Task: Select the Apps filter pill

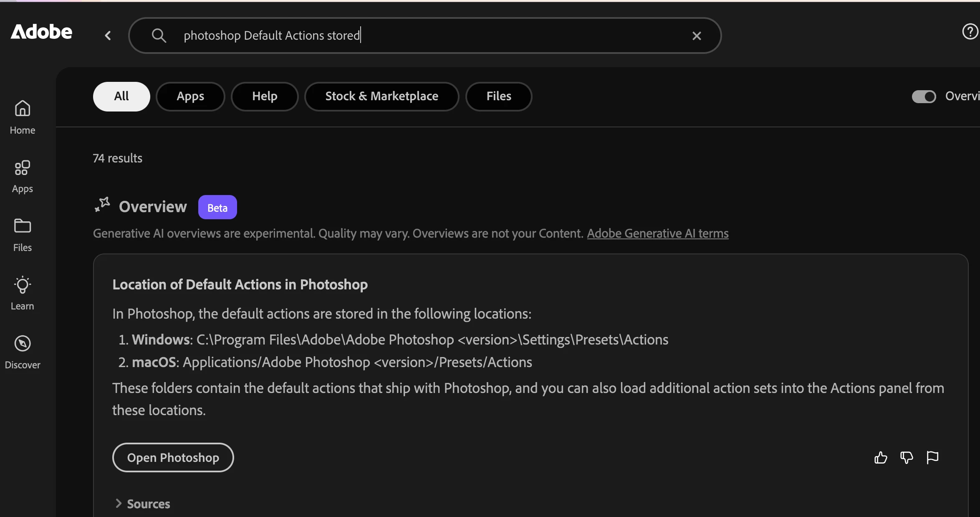Action: [190, 96]
